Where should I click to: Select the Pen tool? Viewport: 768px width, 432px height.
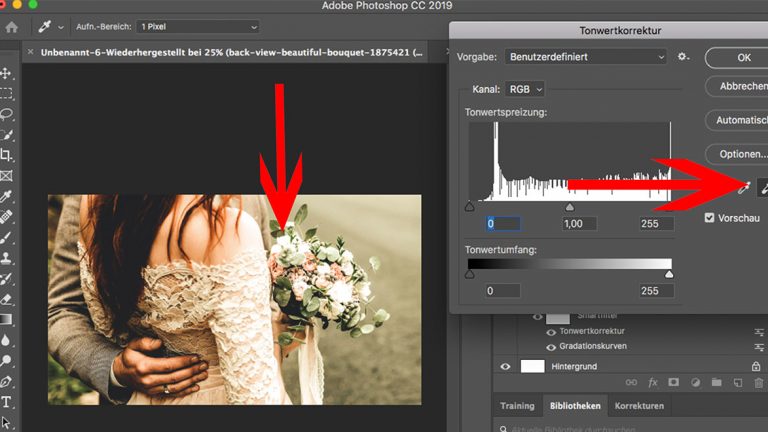(6, 382)
